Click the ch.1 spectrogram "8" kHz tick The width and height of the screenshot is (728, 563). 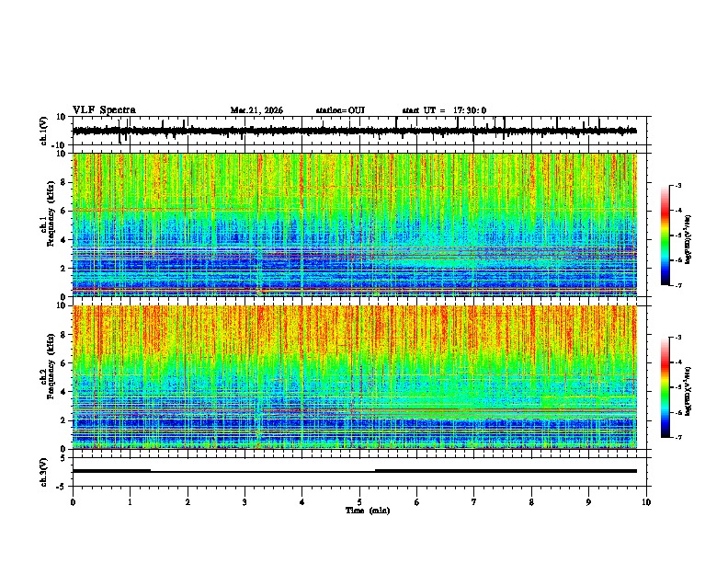tap(64, 182)
